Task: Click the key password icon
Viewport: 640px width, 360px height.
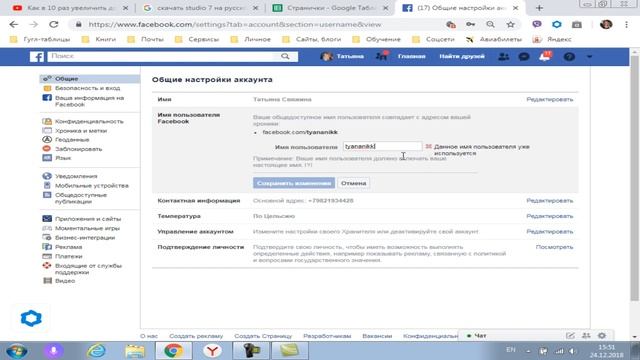Action: (x=471, y=24)
